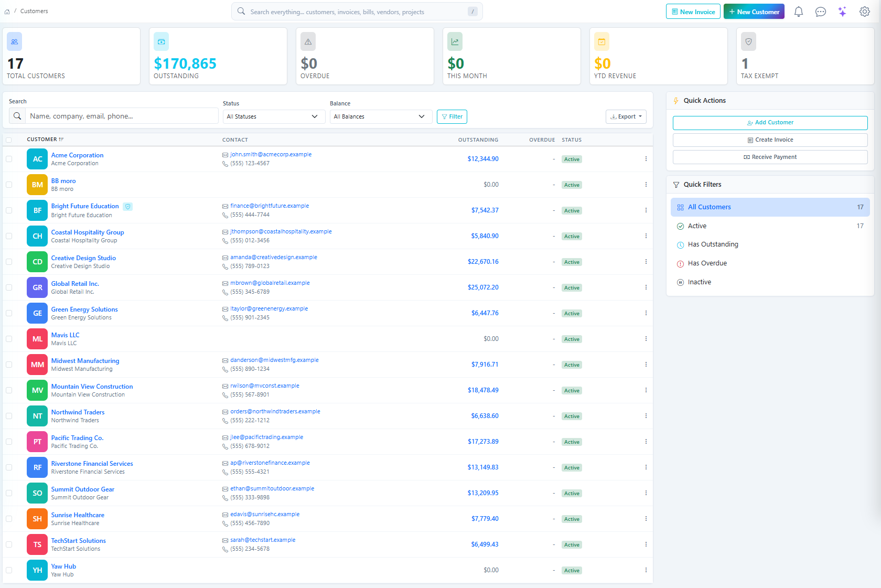The width and height of the screenshot is (881, 588).
Task: Open the Export dropdown menu
Action: point(626,116)
